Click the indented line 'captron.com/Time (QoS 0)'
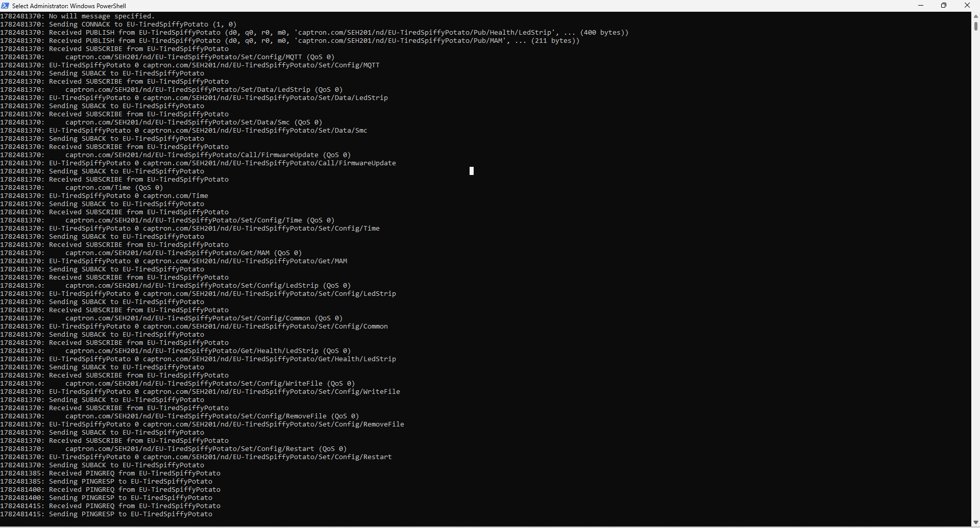Image resolution: width=980 pixels, height=528 pixels. point(82,188)
